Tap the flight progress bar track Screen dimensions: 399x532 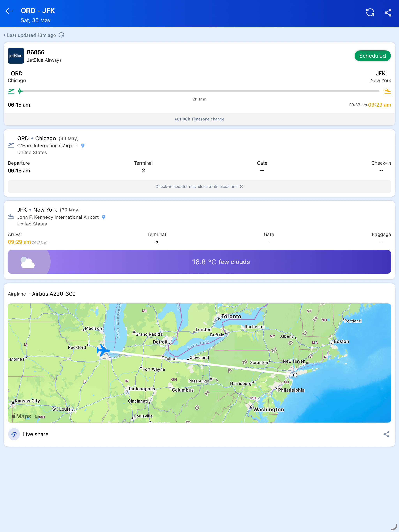(x=201, y=91)
